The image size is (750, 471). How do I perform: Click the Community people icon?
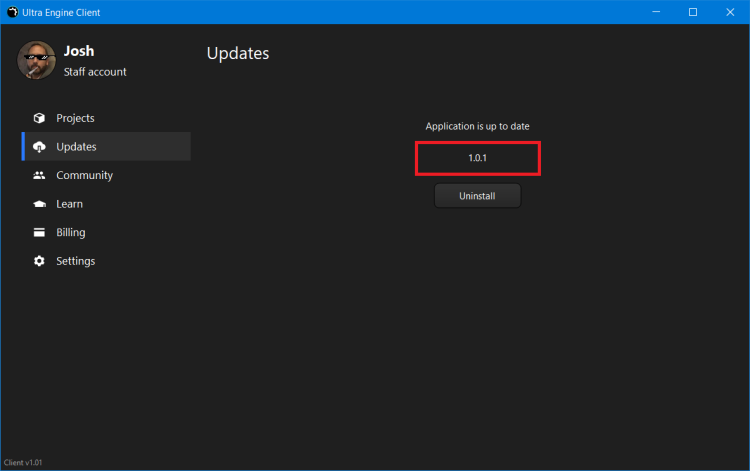click(x=39, y=175)
